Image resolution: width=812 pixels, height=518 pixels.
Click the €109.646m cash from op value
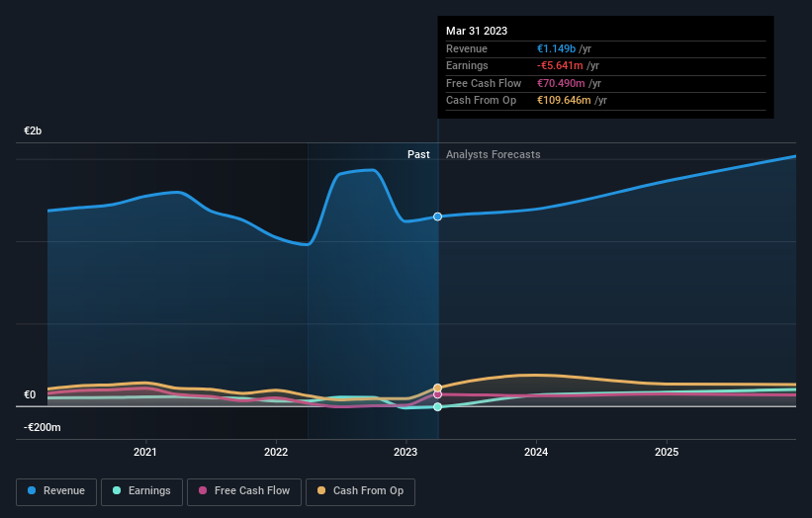point(564,101)
